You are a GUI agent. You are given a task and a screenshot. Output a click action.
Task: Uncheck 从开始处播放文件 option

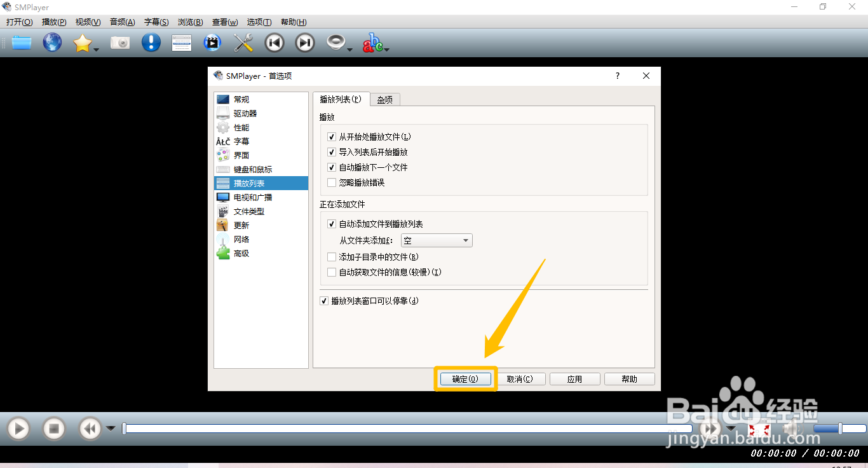pos(331,136)
